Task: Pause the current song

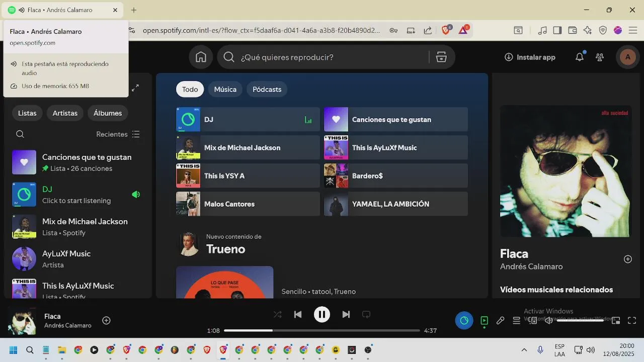Action: (322, 315)
